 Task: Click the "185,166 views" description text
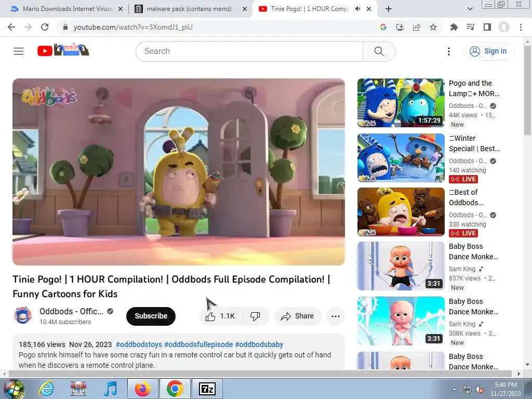(42, 344)
